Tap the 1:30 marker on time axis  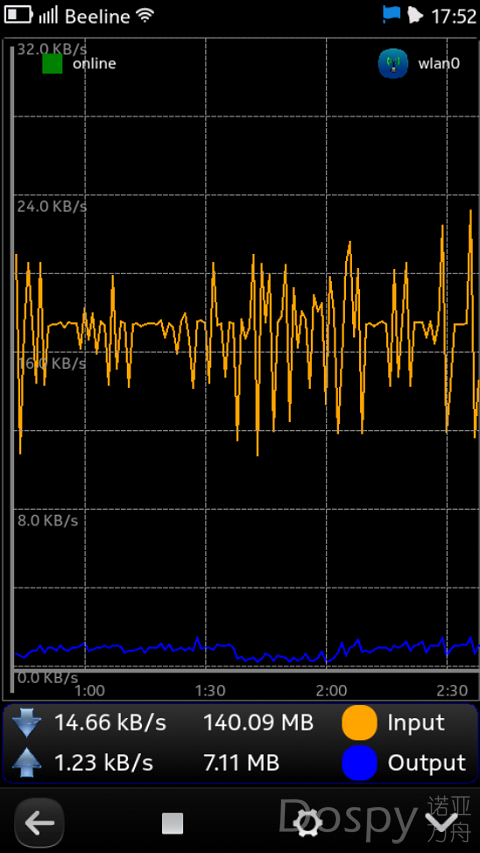click(x=210, y=691)
